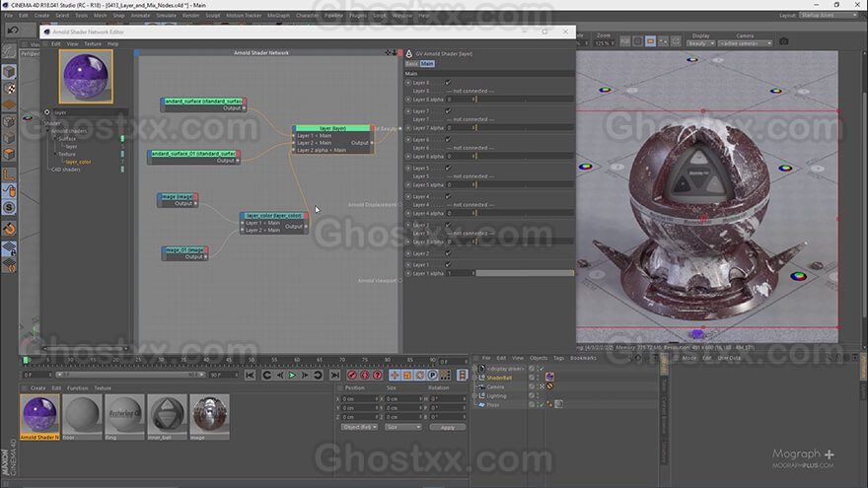Viewport: 868px width, 488px height.
Task: Click the checkerboard texture mode icon in sidebar
Action: tap(10, 89)
